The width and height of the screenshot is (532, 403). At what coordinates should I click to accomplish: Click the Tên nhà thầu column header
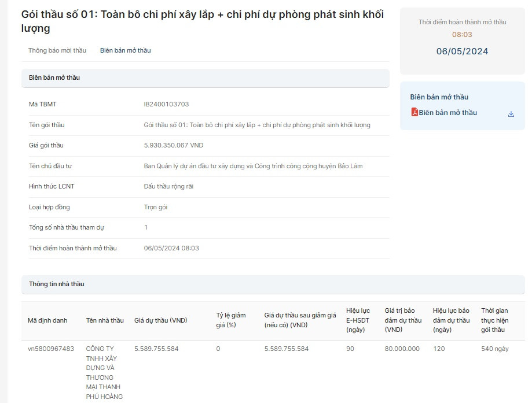tap(105, 320)
